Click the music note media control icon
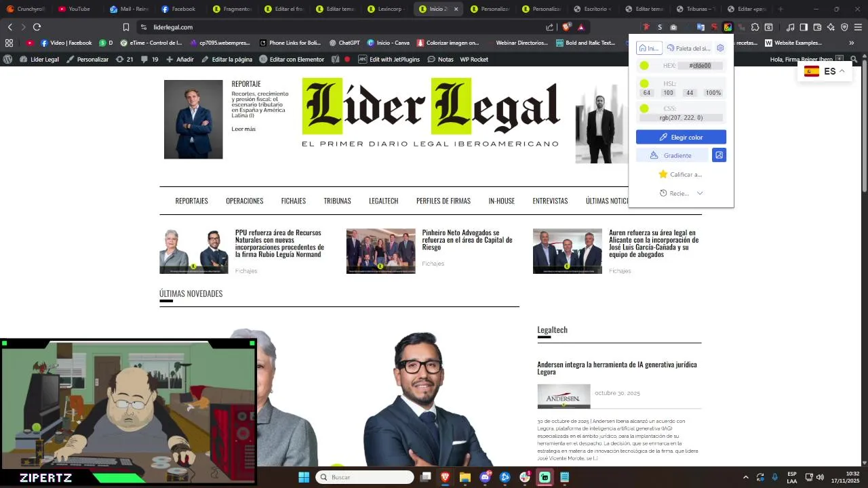This screenshot has width=868, height=488. [x=790, y=27]
